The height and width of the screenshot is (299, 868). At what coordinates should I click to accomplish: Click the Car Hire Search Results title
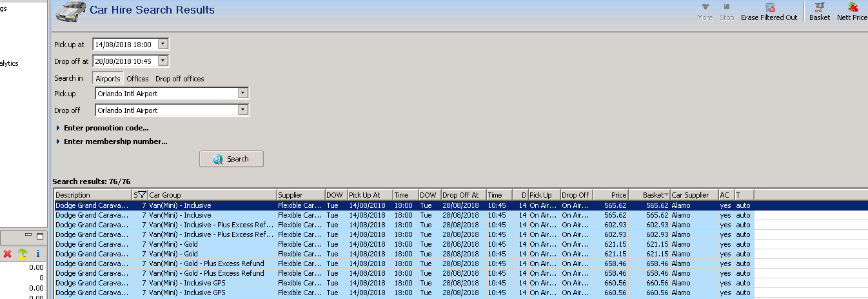tap(153, 10)
